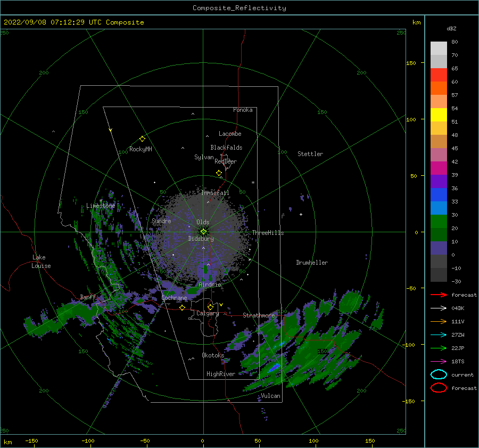This screenshot has width=479, height=448.
Task: Click the cyan 27ZW arrow in the legend
Action: click(x=439, y=335)
